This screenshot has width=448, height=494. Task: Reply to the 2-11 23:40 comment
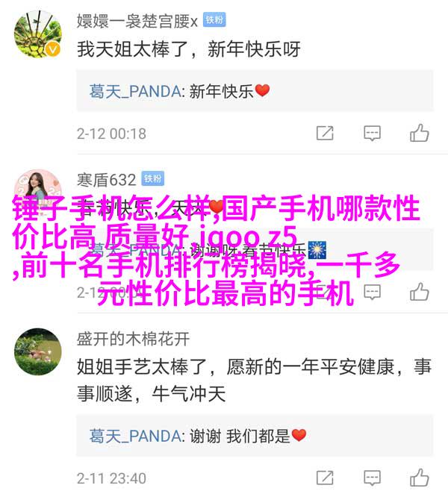(x=372, y=478)
